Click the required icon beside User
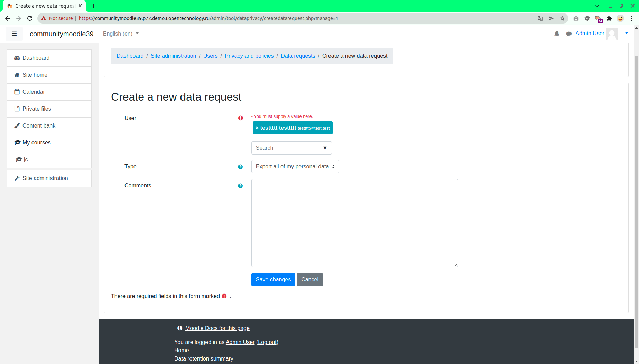Screen dimensions: 639x364 241,118
